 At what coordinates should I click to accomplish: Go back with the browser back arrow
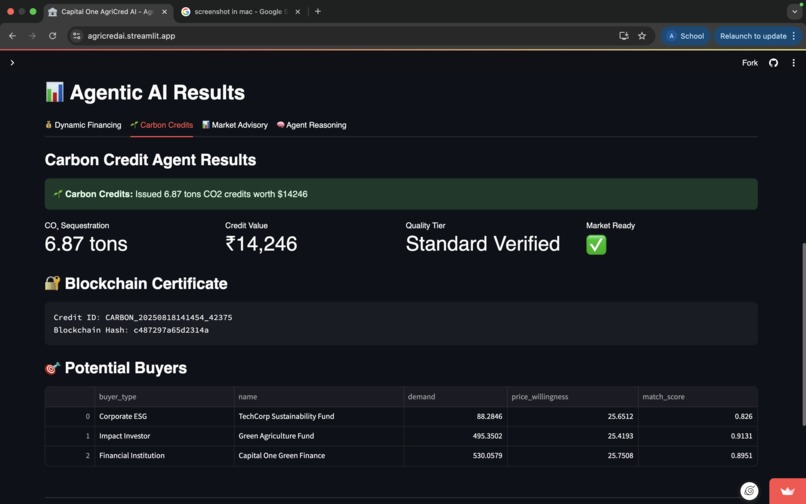[x=12, y=36]
